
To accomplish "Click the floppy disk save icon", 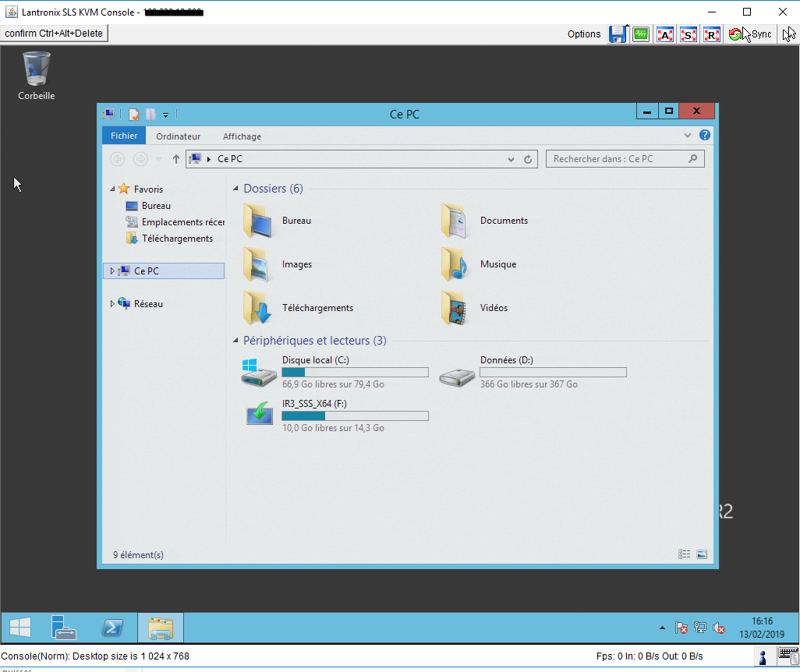I will pyautogui.click(x=618, y=34).
